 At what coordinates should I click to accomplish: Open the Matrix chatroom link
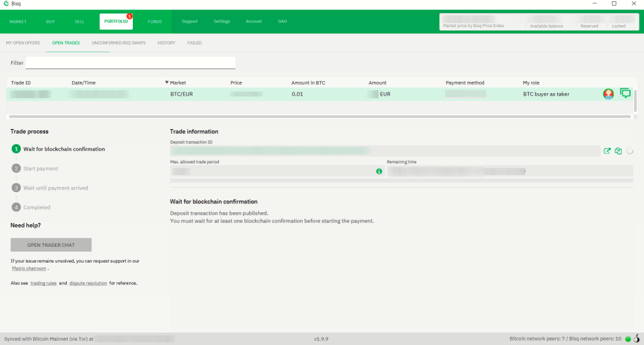pos(29,268)
